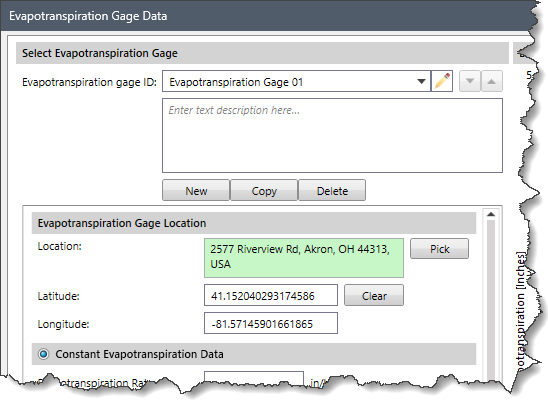Click Pick to choose location
The image size is (548, 406).
pyautogui.click(x=439, y=249)
